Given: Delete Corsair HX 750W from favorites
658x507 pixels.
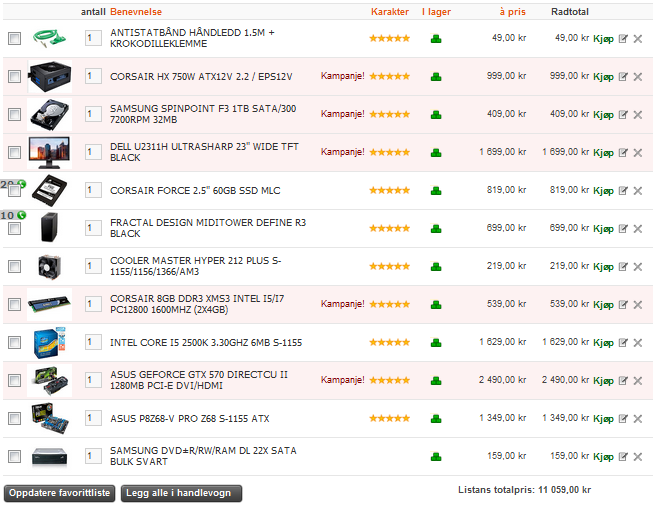Looking at the screenshot, I should pyautogui.click(x=638, y=76).
